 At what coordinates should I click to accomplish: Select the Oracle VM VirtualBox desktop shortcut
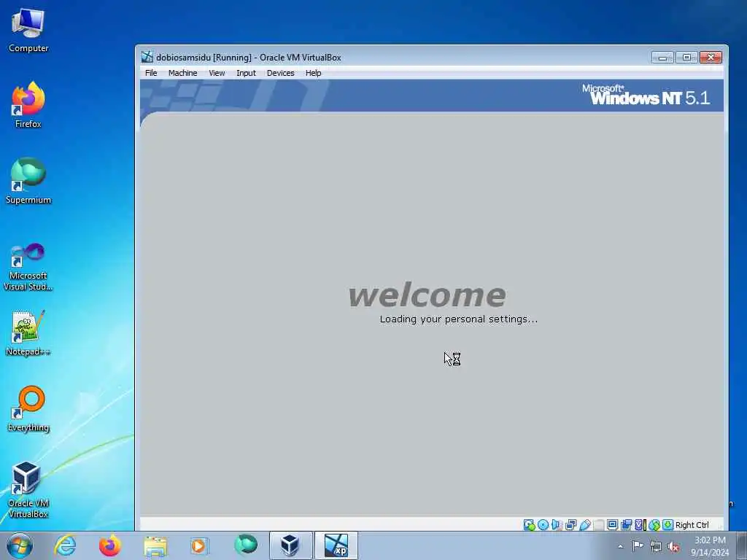(28, 491)
